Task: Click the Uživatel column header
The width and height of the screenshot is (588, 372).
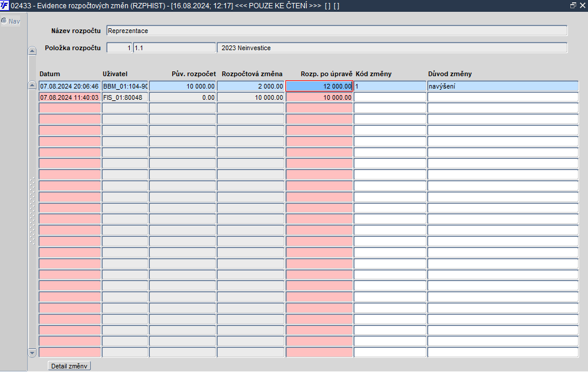Action: (x=115, y=74)
